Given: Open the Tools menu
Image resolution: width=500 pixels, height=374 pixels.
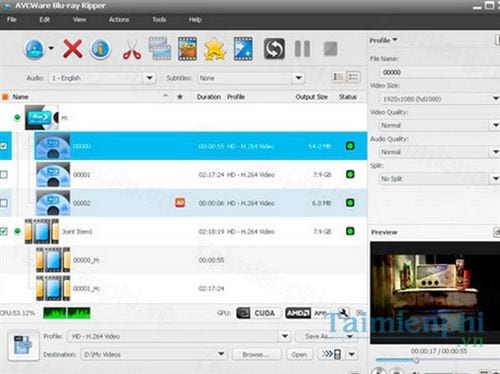Looking at the screenshot, I should point(159,20).
